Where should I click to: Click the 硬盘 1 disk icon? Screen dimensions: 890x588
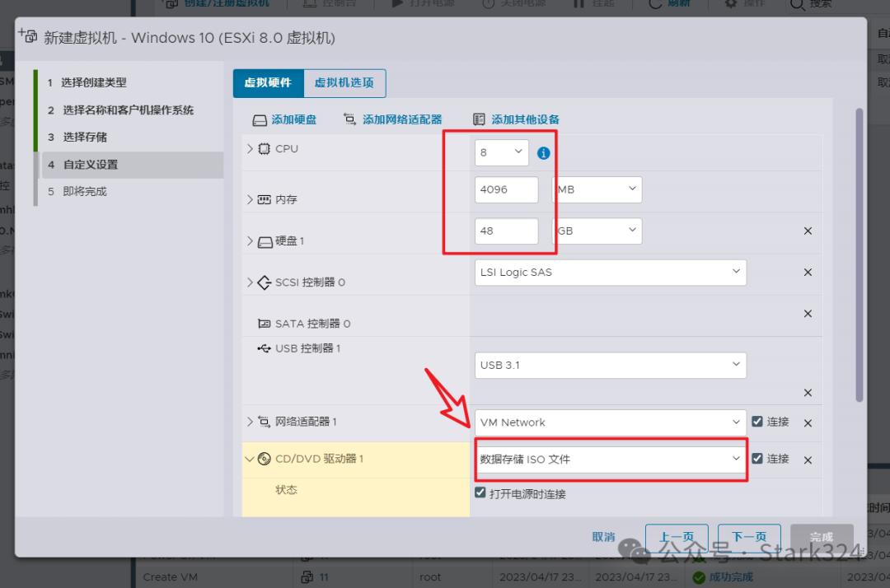coord(265,242)
